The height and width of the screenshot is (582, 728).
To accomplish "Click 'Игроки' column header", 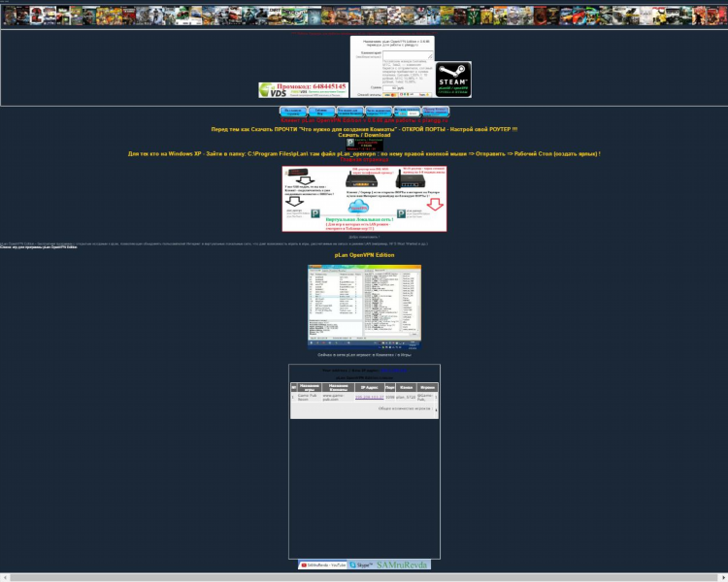I will pyautogui.click(x=427, y=388).
